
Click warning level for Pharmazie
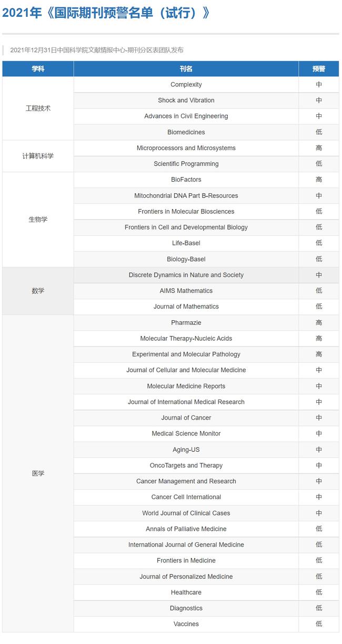click(318, 323)
